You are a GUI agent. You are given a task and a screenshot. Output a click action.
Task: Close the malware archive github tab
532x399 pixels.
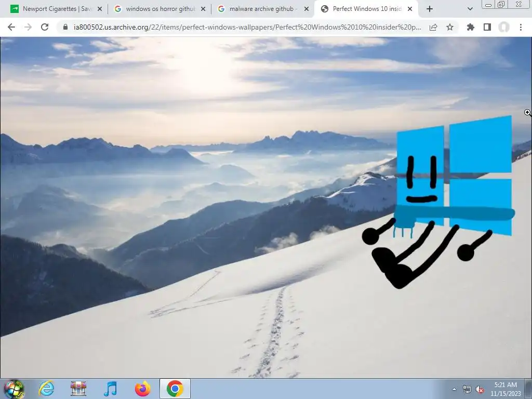(x=307, y=9)
